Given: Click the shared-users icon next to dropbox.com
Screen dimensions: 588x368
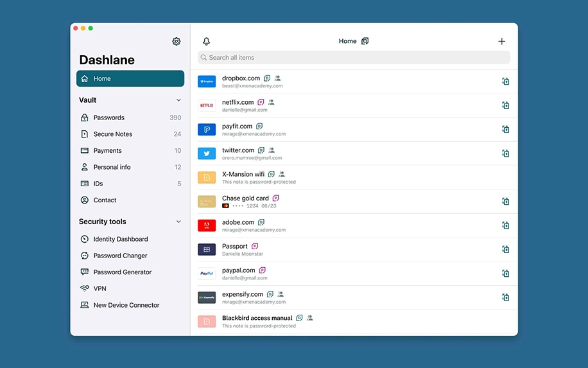Looking at the screenshot, I should (277, 78).
